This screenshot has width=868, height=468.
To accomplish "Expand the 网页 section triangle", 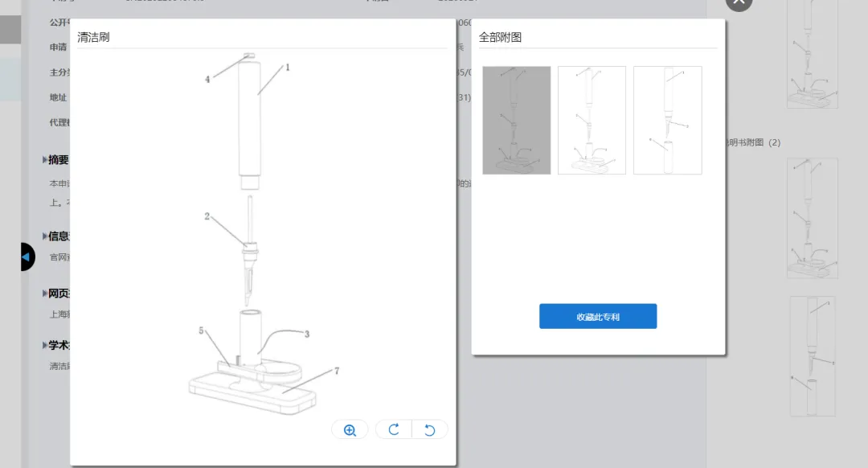I will [45, 294].
